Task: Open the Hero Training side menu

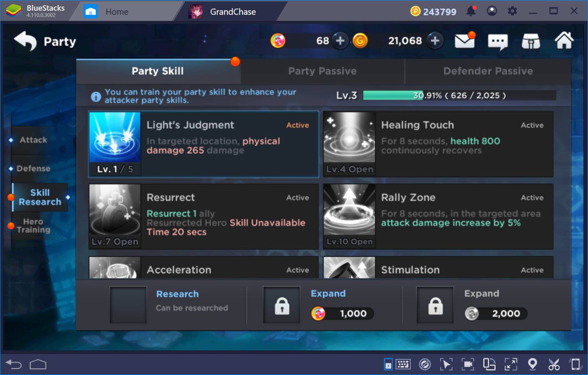Action: click(x=33, y=226)
